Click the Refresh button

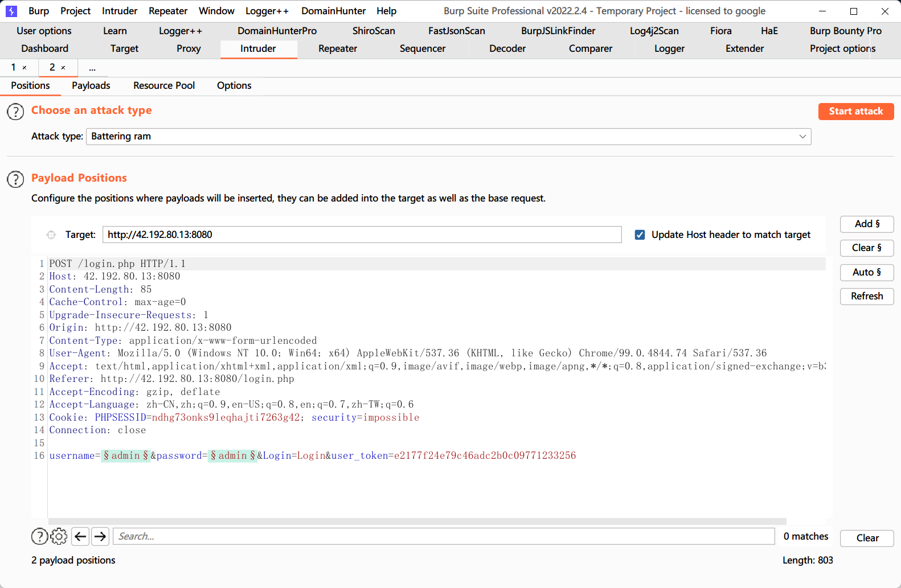point(867,297)
